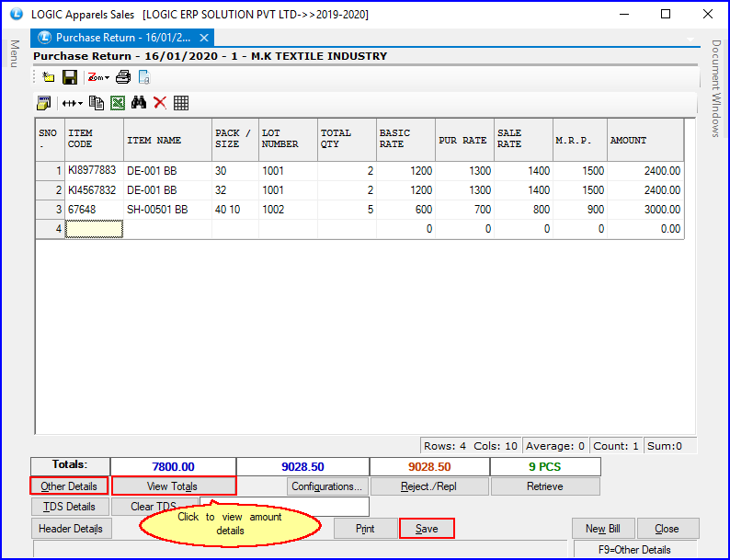Viewport: 730px width, 560px height.
Task: Click the SALE RATE column header
Action: click(x=523, y=140)
